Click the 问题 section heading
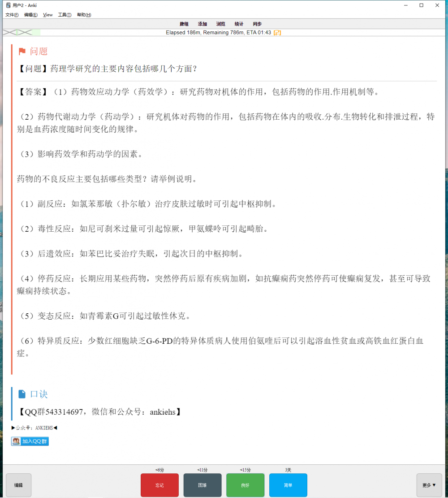The width and height of the screenshot is (448, 498). click(39, 52)
